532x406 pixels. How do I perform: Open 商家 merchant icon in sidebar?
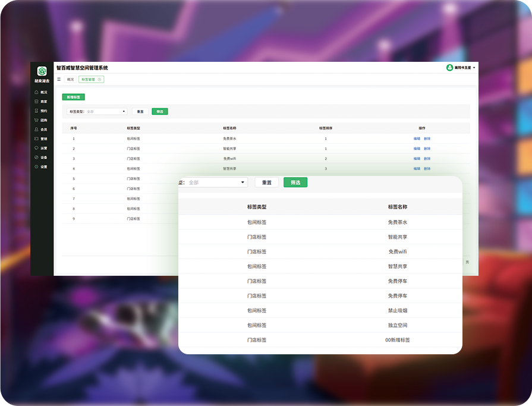(36, 102)
